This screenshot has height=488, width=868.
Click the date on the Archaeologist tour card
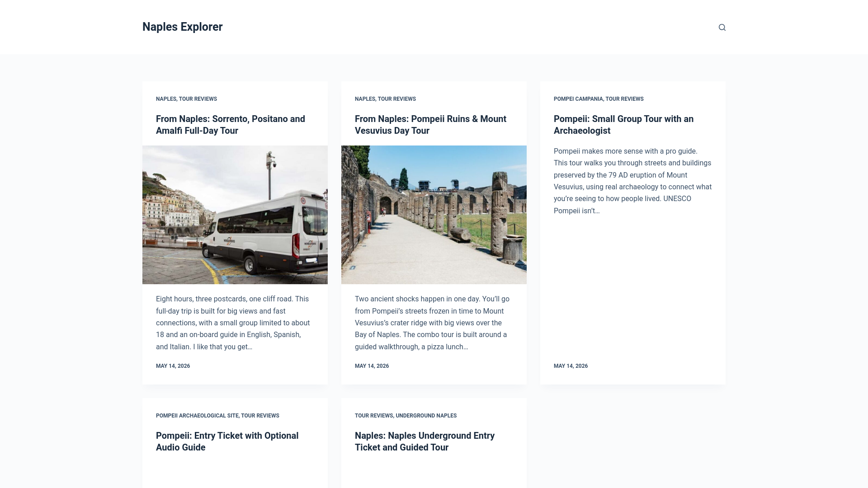click(x=571, y=366)
